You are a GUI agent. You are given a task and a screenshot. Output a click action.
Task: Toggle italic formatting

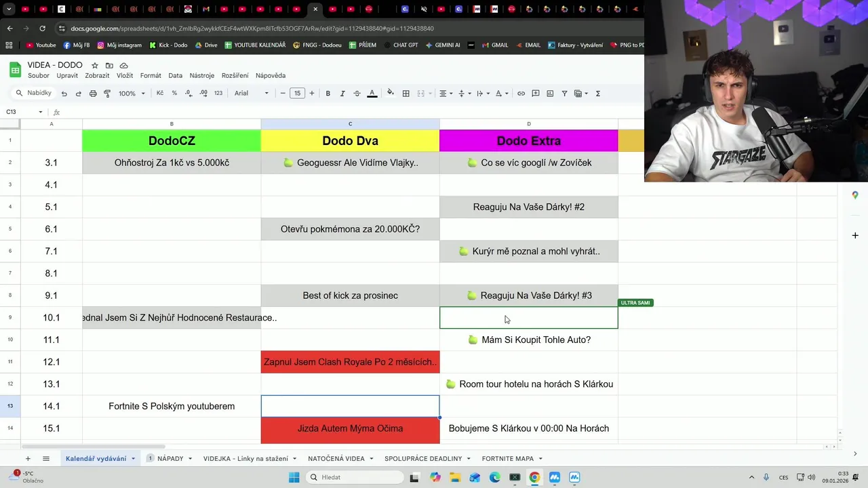click(342, 94)
